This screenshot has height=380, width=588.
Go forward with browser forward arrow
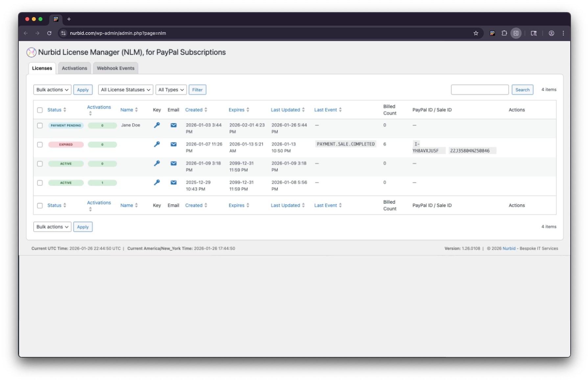pos(37,33)
